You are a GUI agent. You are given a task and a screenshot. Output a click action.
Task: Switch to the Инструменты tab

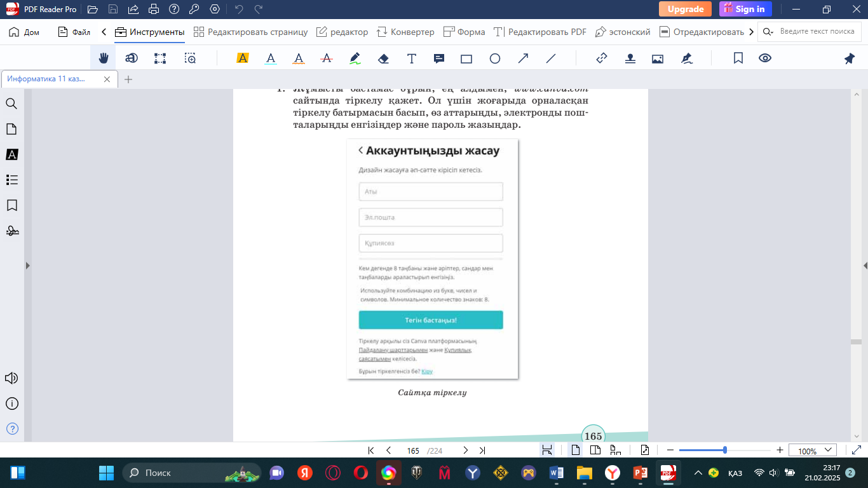pos(150,32)
